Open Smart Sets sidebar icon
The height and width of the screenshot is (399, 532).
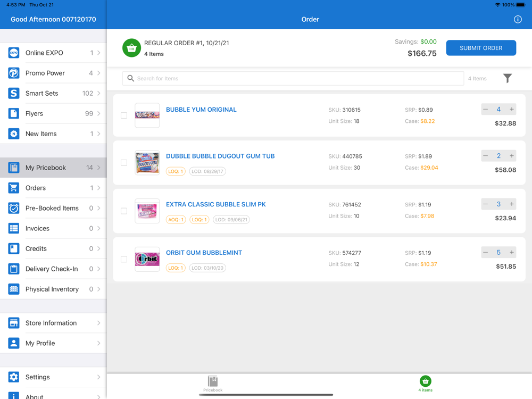(x=14, y=93)
